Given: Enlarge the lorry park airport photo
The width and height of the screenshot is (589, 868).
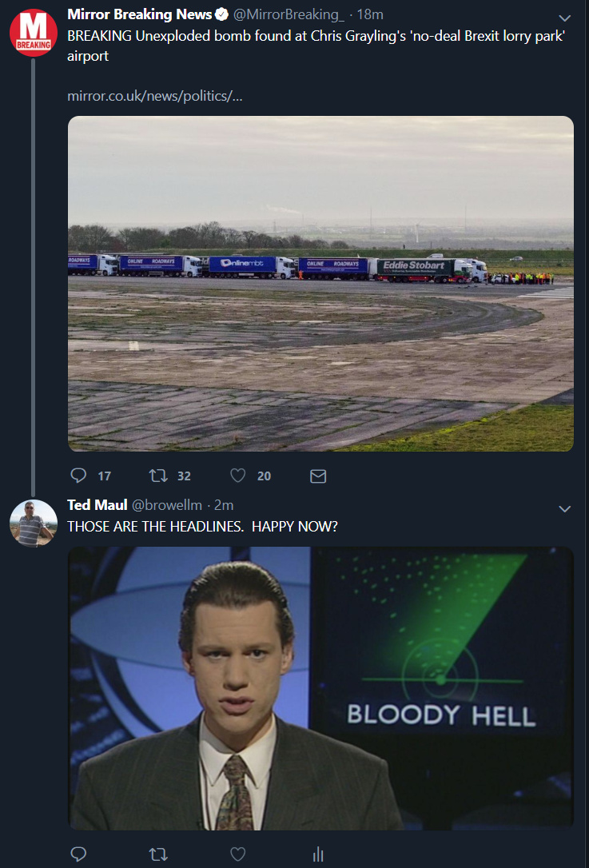Looking at the screenshot, I should coord(320,284).
